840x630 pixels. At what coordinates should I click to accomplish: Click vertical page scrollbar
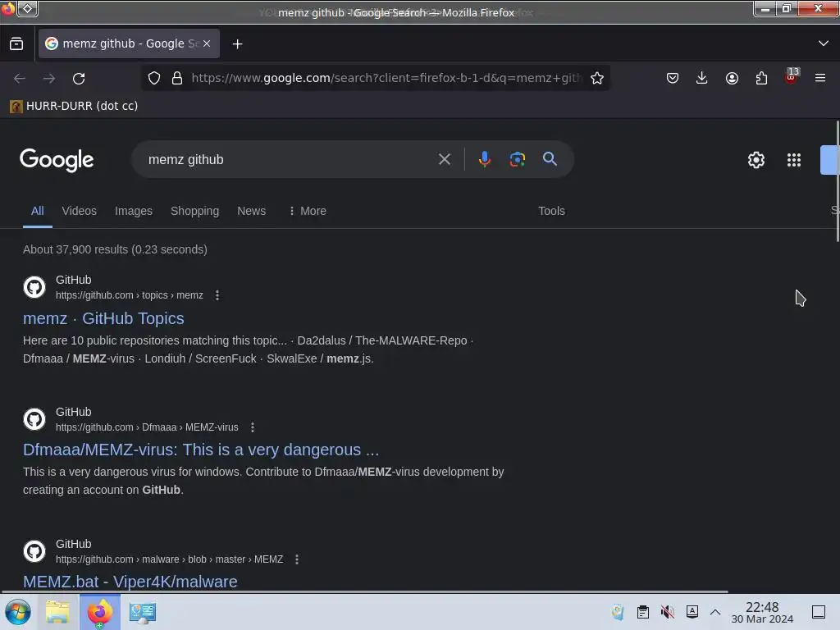click(838, 181)
